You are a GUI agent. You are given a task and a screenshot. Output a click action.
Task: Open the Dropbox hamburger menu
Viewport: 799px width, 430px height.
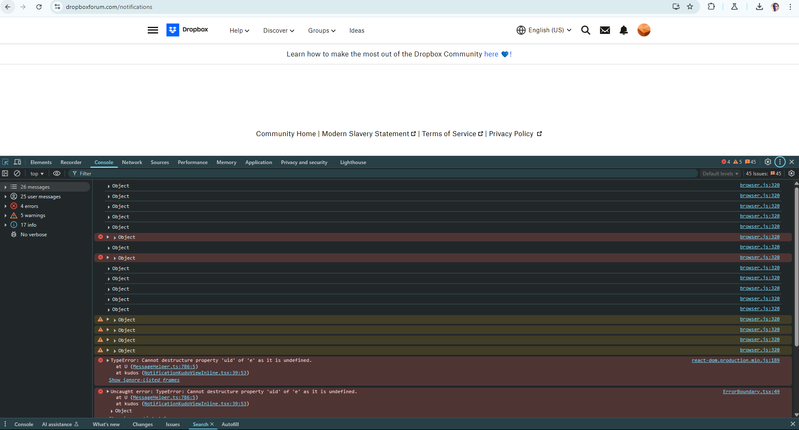pyautogui.click(x=153, y=30)
